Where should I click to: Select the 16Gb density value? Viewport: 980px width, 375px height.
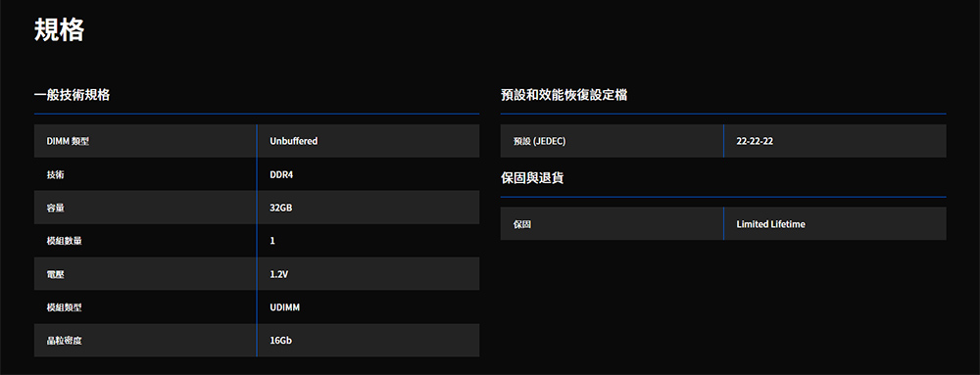pyautogui.click(x=281, y=340)
